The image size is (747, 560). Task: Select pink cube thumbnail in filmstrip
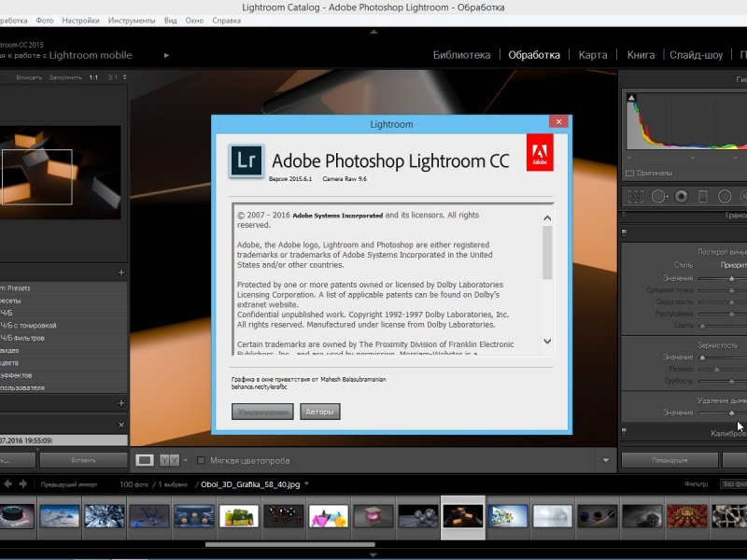point(373,517)
